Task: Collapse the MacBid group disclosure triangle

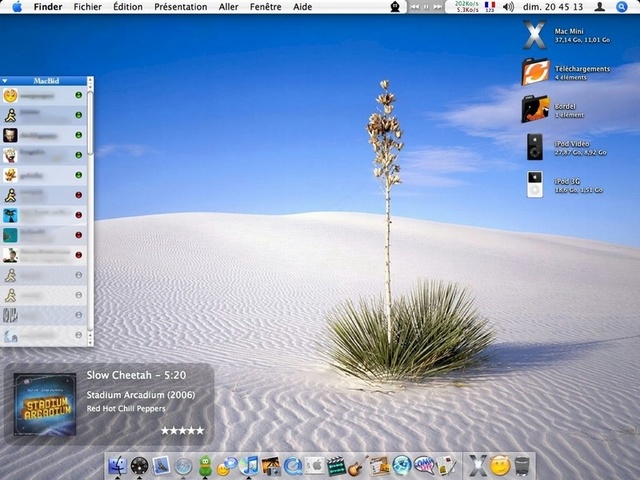Action: tap(5, 81)
